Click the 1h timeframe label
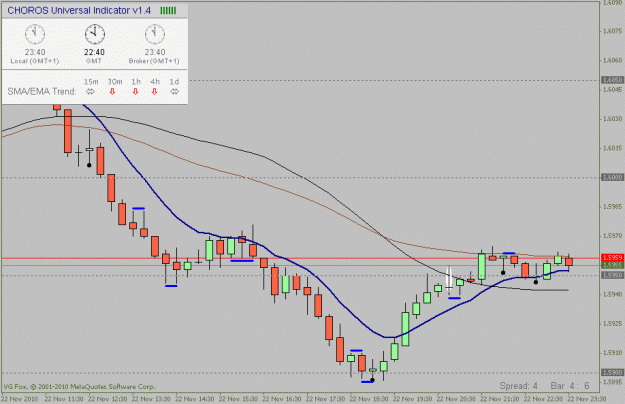 [136, 82]
